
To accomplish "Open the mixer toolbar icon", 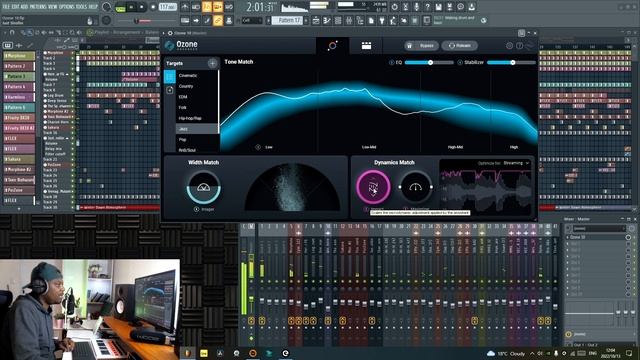I will pyautogui.click(x=349, y=20).
